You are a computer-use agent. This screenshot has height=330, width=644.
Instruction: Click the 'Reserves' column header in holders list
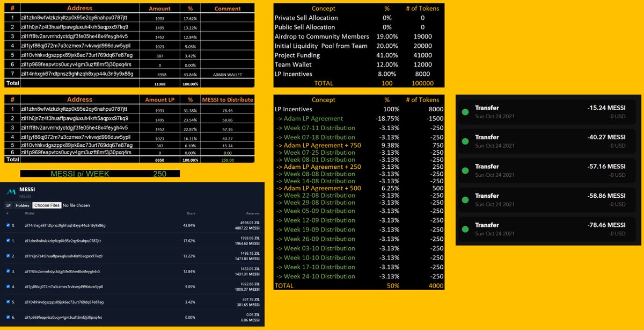click(253, 213)
